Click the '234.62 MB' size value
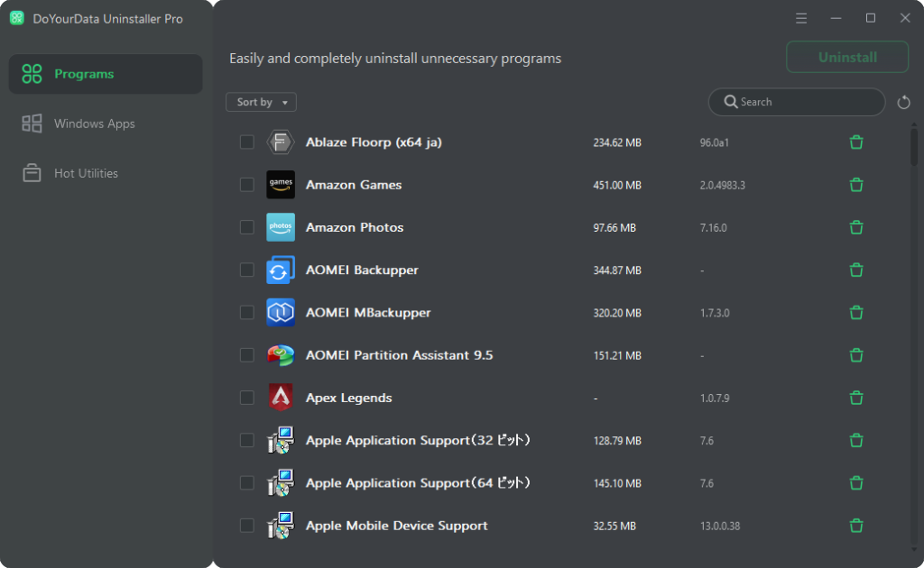924x568 pixels. [x=617, y=143]
